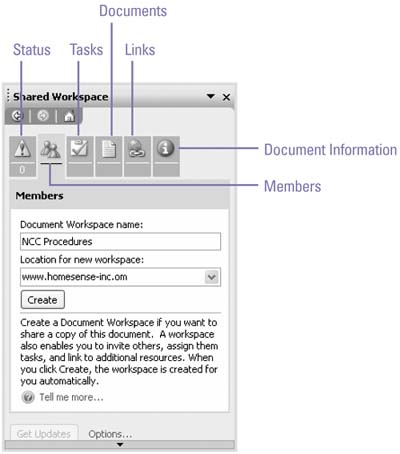Click the Document Workspace name field
Image resolution: width=400 pixels, height=454 pixels.
120,241
